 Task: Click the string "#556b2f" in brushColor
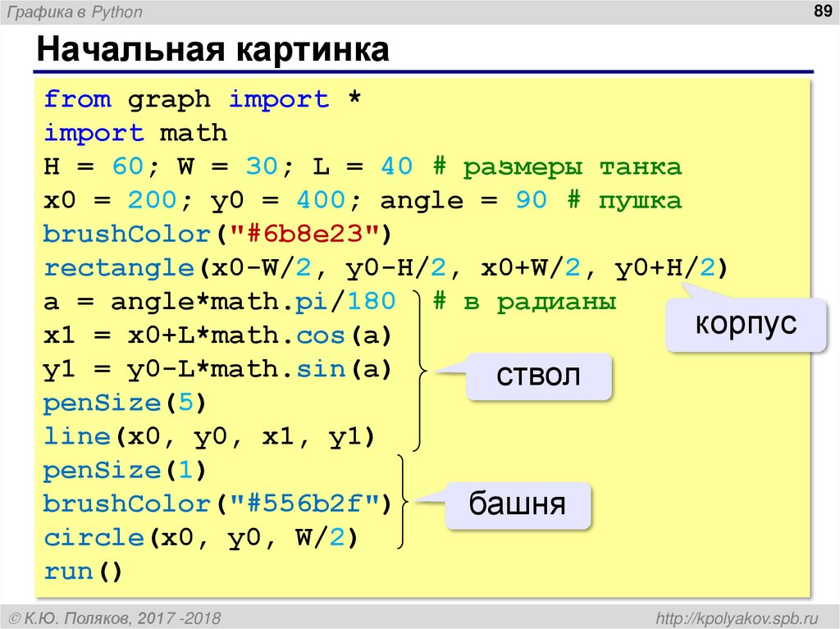point(304,504)
